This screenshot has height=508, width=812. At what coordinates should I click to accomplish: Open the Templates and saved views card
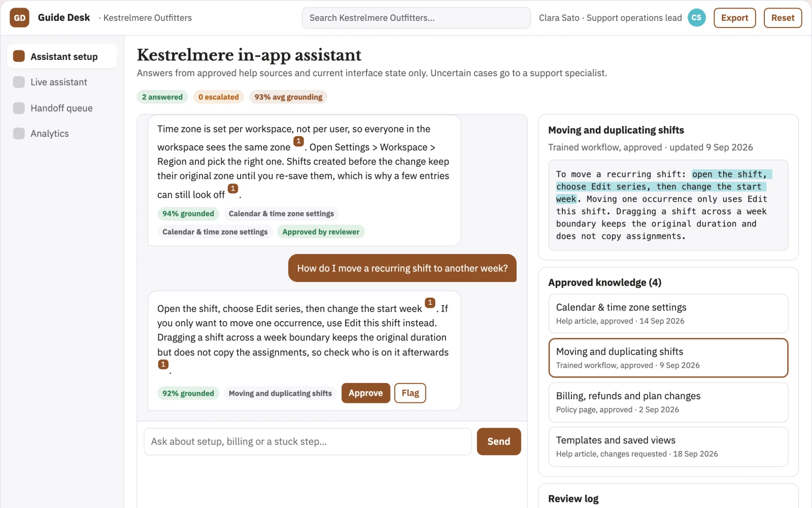(668, 447)
